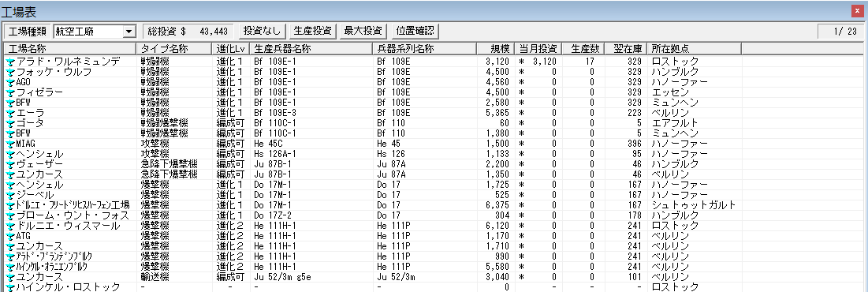Click the icon of BFW's Bf 109E-1 row
The width and height of the screenshot is (868, 292).
tap(10, 103)
